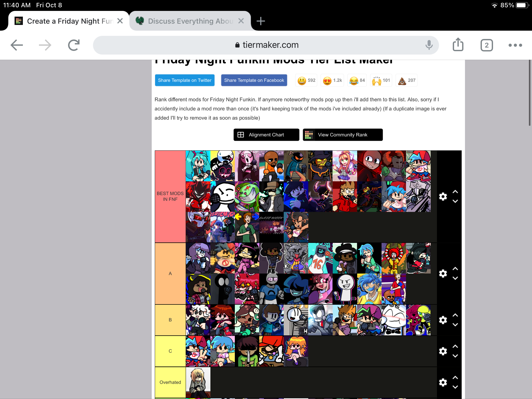Click the Overhated tier label
The width and height of the screenshot is (532, 399).
pyautogui.click(x=170, y=382)
